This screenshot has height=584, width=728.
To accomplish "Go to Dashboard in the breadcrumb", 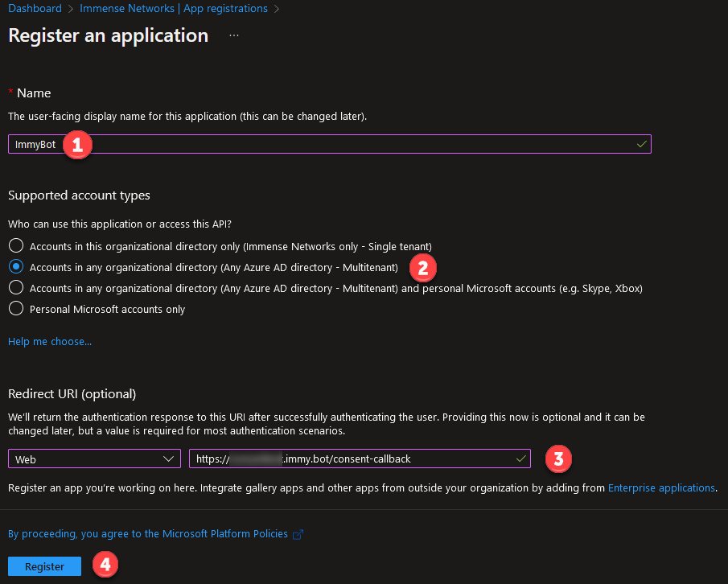I will [35, 9].
